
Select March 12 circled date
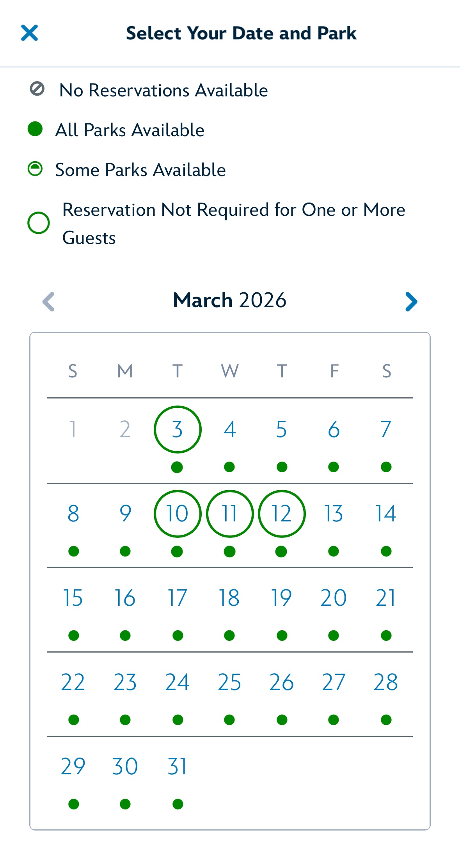click(282, 514)
